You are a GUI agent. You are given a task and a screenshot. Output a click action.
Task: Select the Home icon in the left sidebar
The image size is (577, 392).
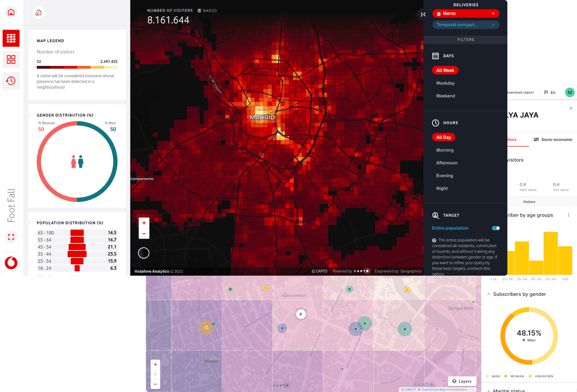tap(11, 12)
